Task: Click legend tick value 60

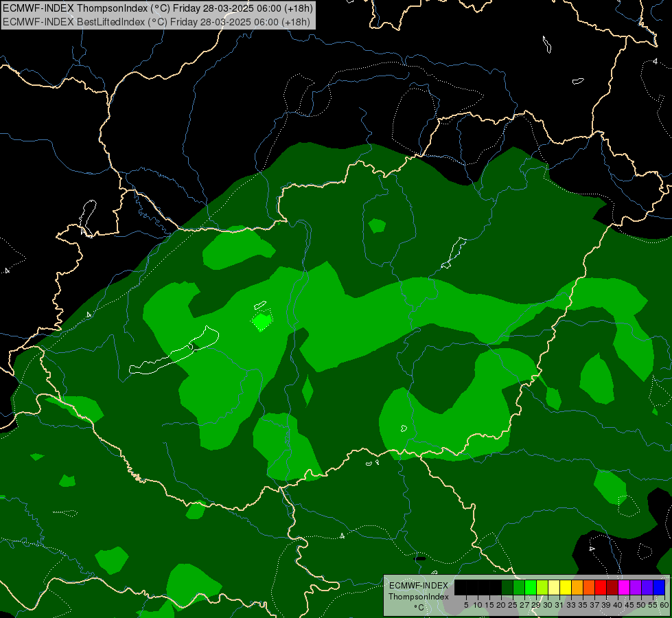Action: point(664,605)
